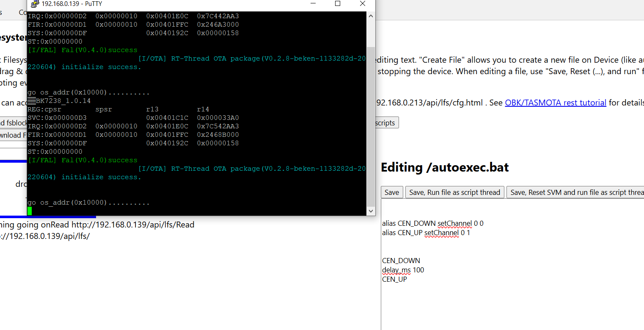Click the PuTTY scrollbar down arrow
Screen dimensions: 644x330
pyautogui.click(x=371, y=211)
